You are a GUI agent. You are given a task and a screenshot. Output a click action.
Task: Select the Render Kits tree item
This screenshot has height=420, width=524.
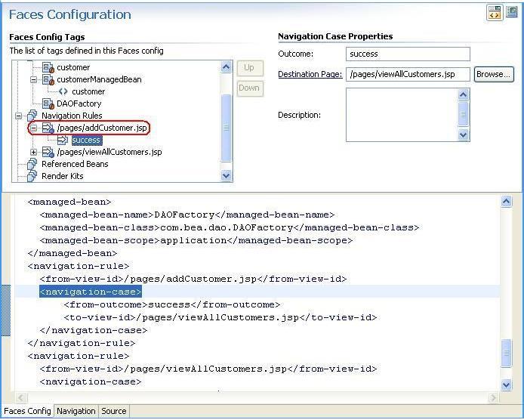pos(62,176)
